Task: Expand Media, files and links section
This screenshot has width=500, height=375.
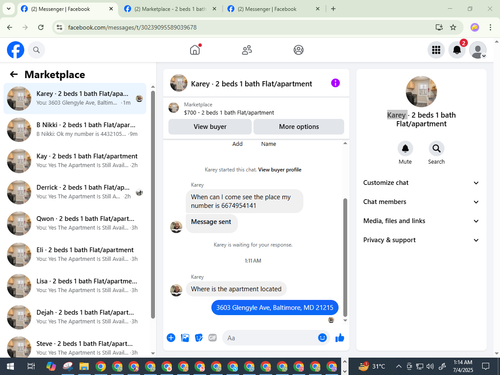Action: (x=421, y=221)
